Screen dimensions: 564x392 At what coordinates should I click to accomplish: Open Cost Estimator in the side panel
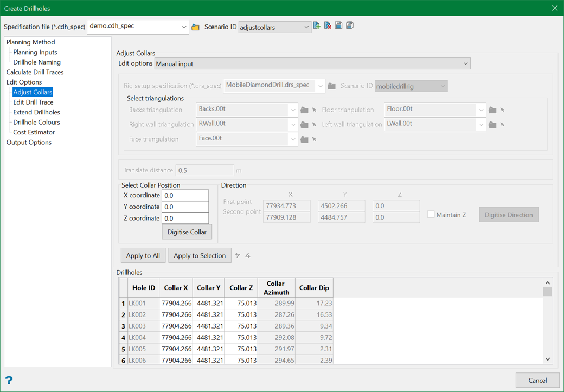pyautogui.click(x=34, y=132)
